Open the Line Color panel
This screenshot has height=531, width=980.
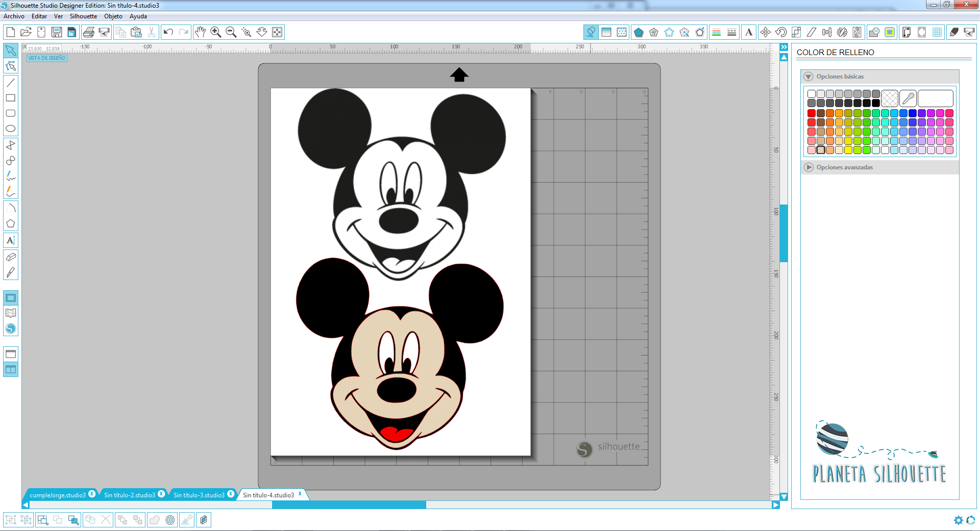tap(716, 32)
